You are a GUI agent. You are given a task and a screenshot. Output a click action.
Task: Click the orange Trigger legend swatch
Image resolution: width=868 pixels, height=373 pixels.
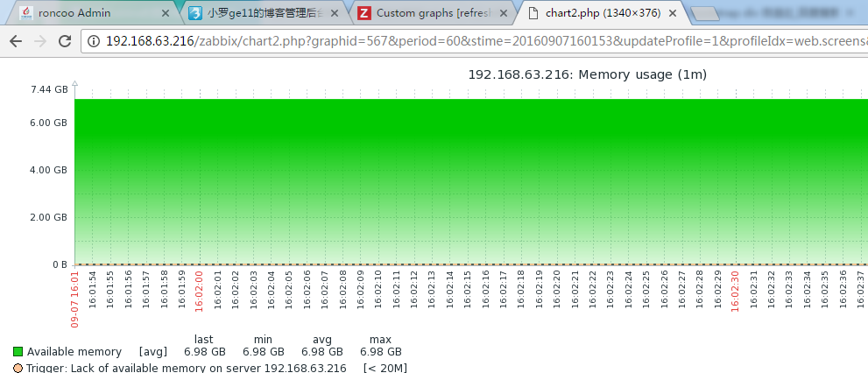click(18, 368)
